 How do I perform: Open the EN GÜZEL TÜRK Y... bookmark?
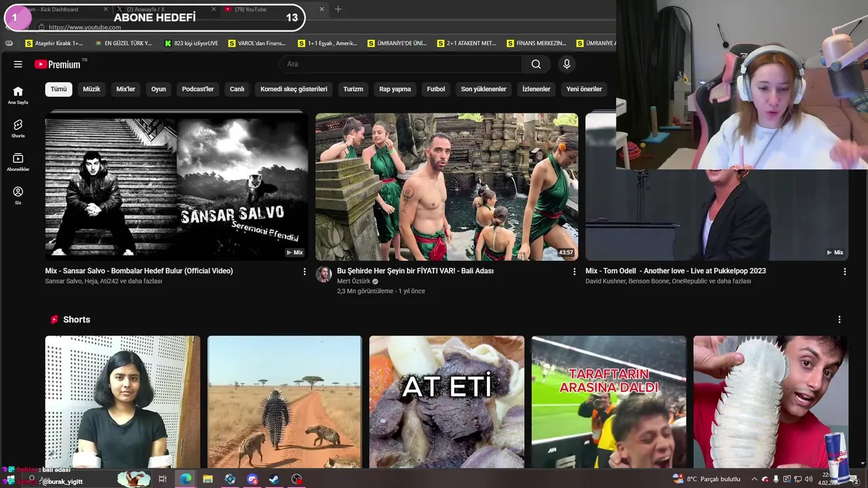point(124,43)
